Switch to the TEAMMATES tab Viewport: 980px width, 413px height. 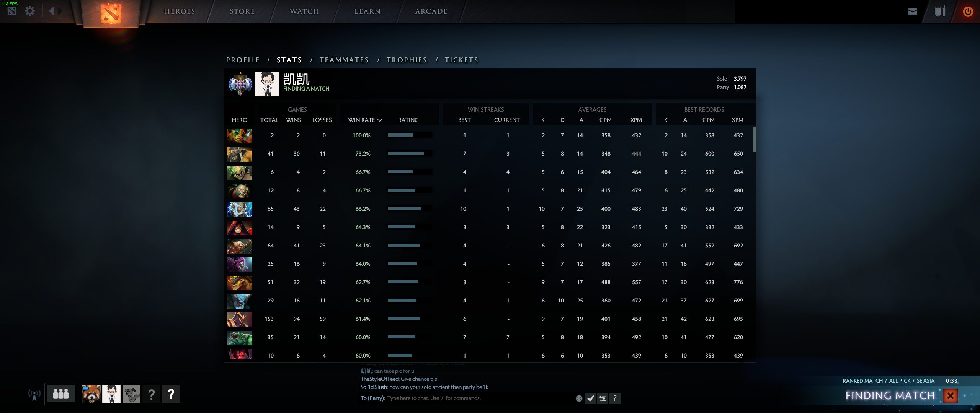click(x=345, y=60)
